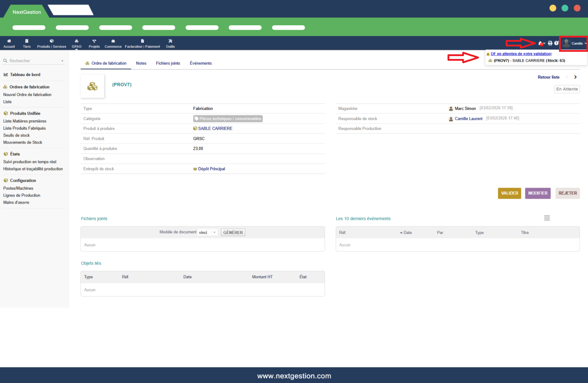Viewport: 588px width, 383px height.
Task: Go to Accueil home icon
Action: coord(9,43)
